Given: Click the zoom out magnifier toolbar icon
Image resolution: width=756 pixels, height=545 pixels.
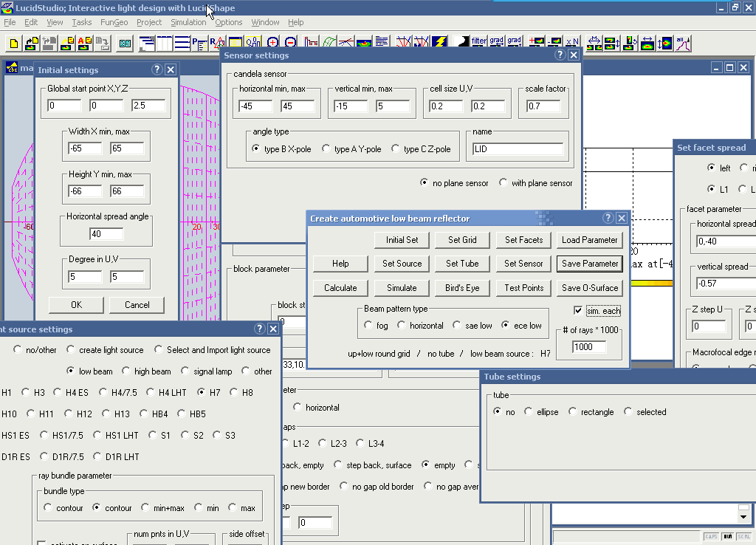Looking at the screenshot, I should pos(291,42).
